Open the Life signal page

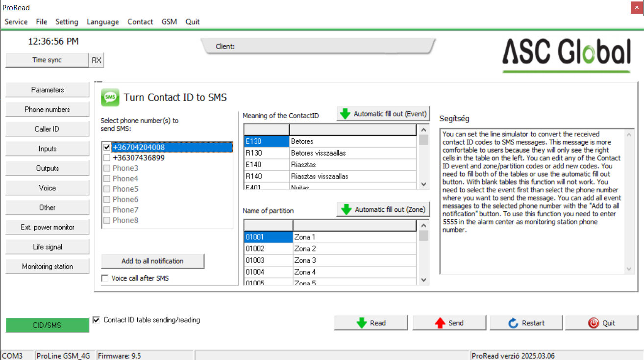(48, 247)
